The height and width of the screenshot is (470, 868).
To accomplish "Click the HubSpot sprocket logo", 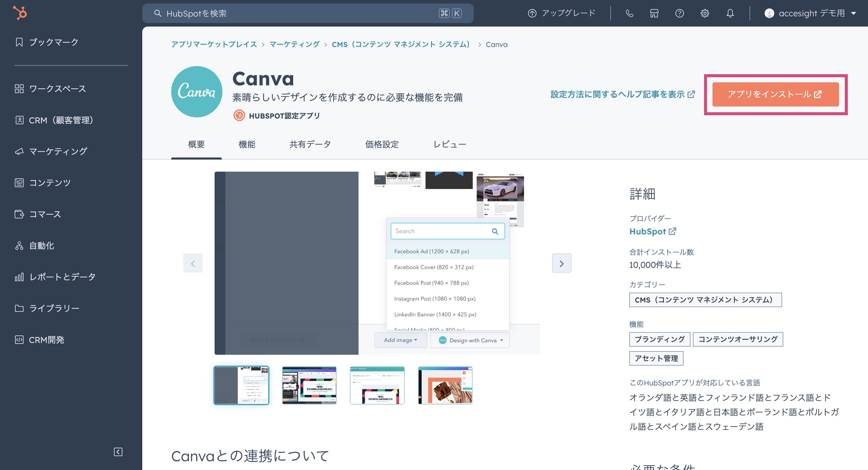I will 20,13.
